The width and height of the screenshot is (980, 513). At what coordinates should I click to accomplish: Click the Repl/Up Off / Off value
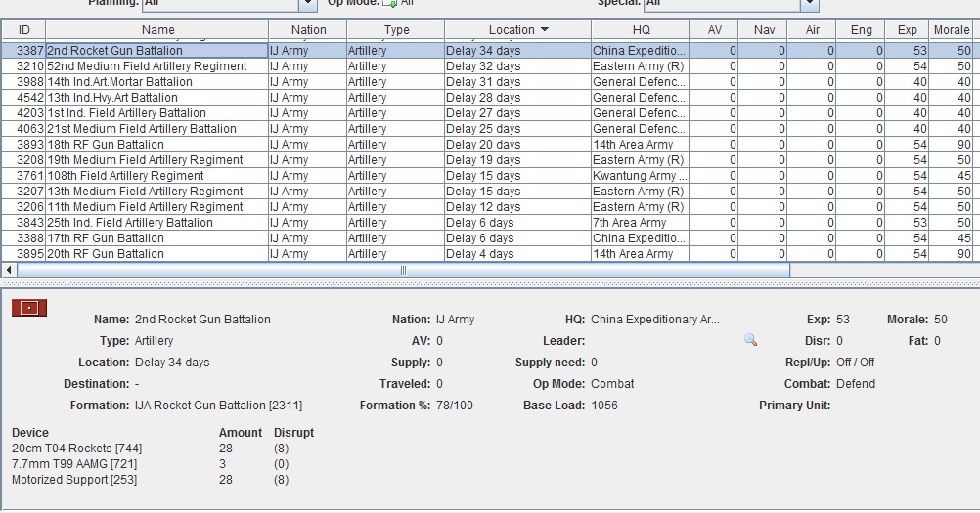855,362
